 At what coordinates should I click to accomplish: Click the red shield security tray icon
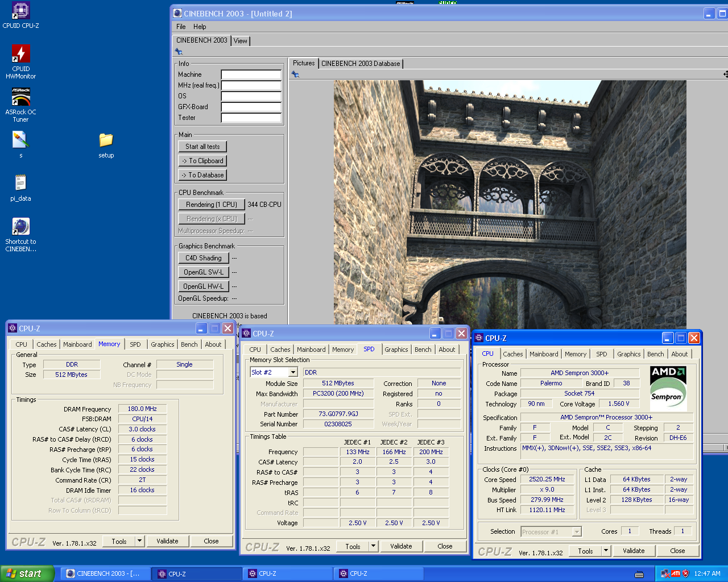tap(685, 573)
